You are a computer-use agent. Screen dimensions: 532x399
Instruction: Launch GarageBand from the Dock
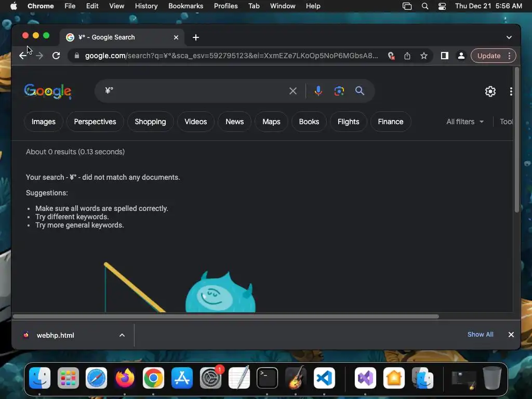(296, 378)
